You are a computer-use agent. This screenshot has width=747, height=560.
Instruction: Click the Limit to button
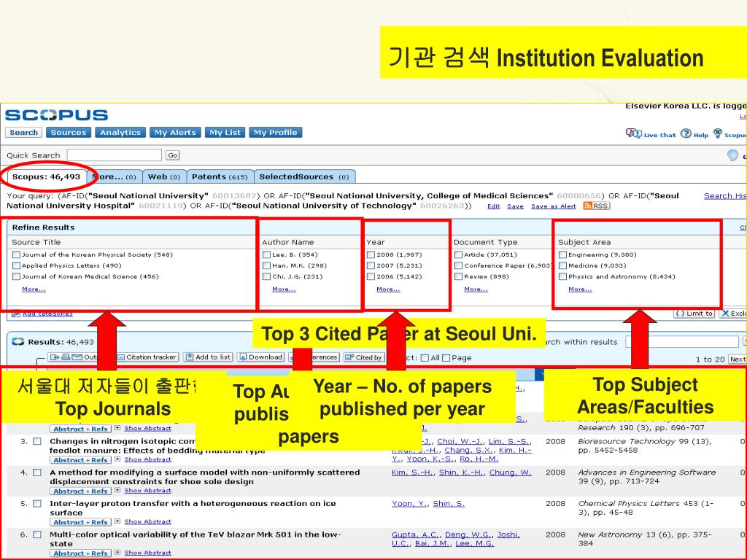(x=694, y=314)
